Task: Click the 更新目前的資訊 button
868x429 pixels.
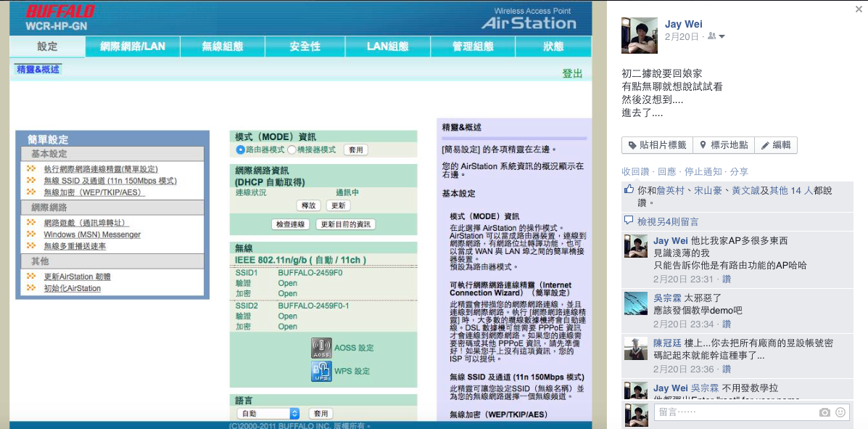Action: pyautogui.click(x=345, y=224)
